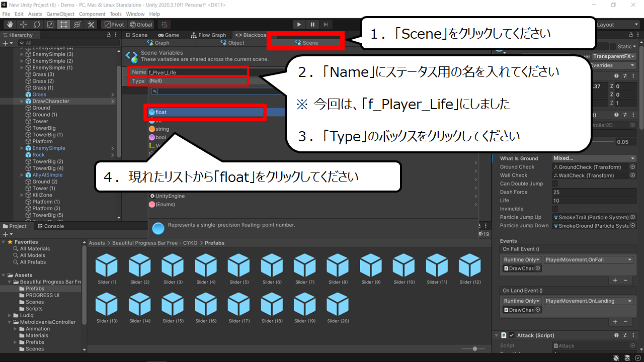This screenshot has width=644, height=362.
Task: Select the Scene variables tab
Action: [x=306, y=43]
